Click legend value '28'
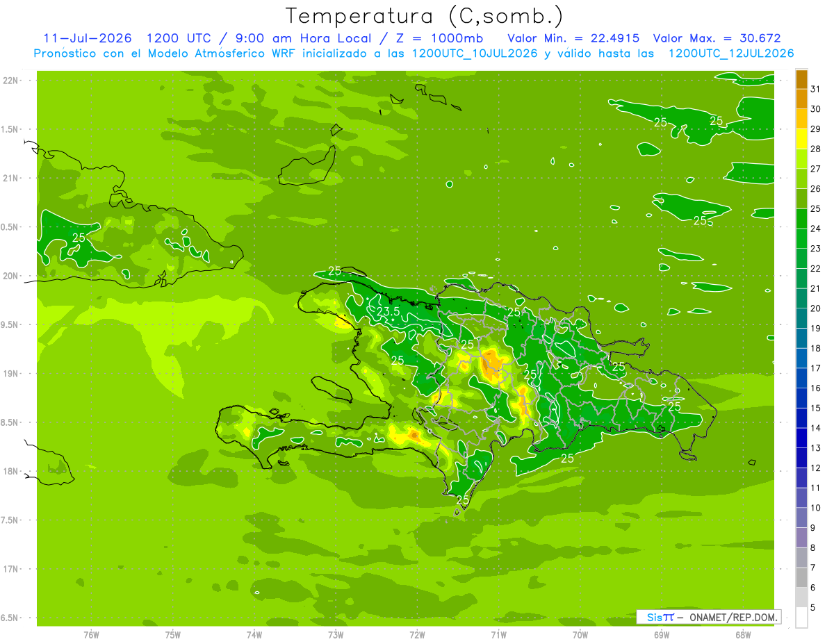Viewport: 834px width, 644px height. [816, 149]
